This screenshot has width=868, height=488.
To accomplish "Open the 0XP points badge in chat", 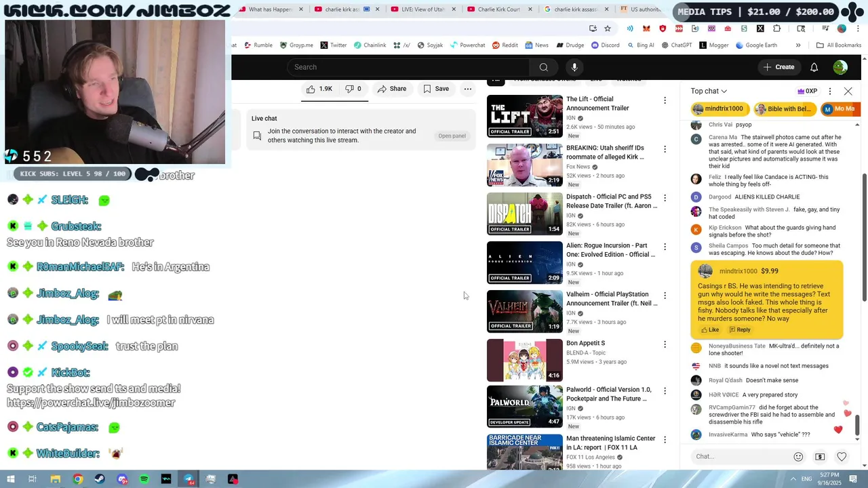I will pos(807,91).
